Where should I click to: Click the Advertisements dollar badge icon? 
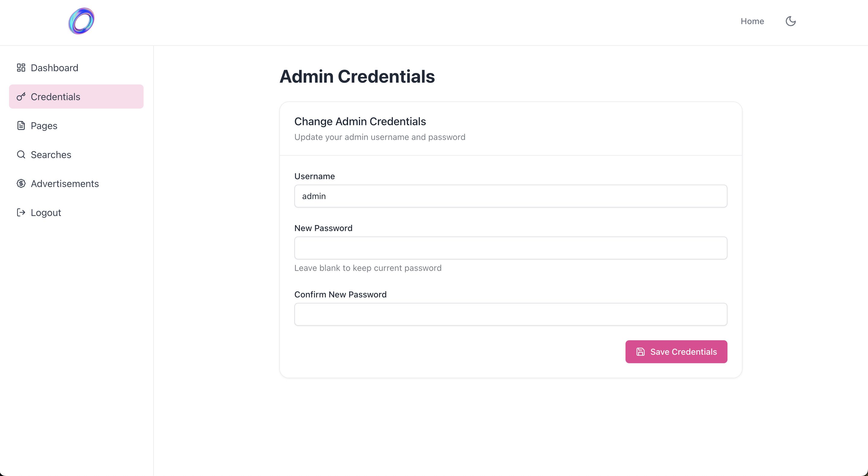[x=21, y=184]
